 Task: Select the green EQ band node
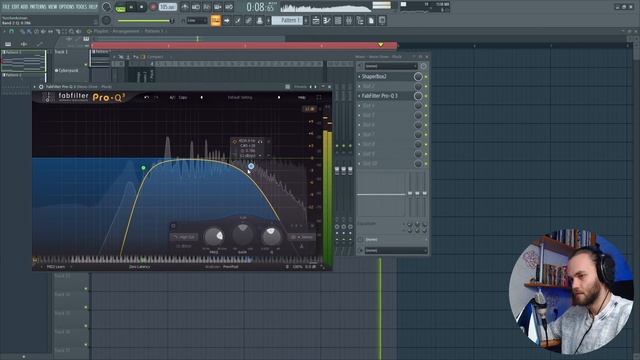coord(143,168)
